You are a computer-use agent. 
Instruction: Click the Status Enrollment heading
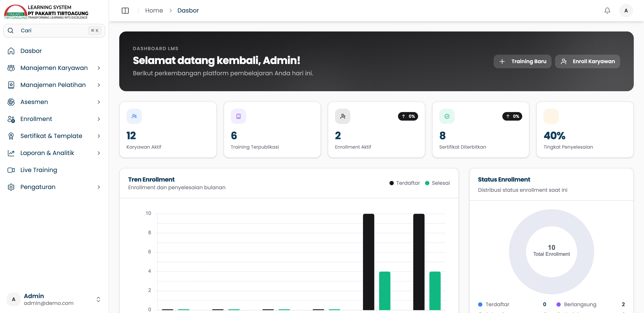(x=504, y=179)
